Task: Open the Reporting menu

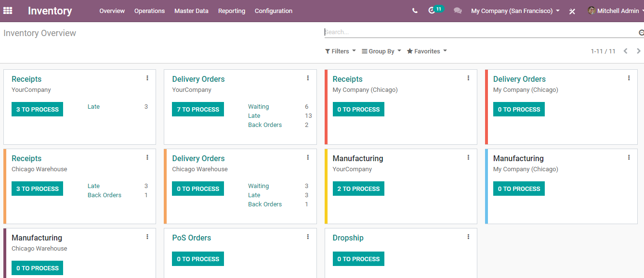Action: pyautogui.click(x=232, y=11)
